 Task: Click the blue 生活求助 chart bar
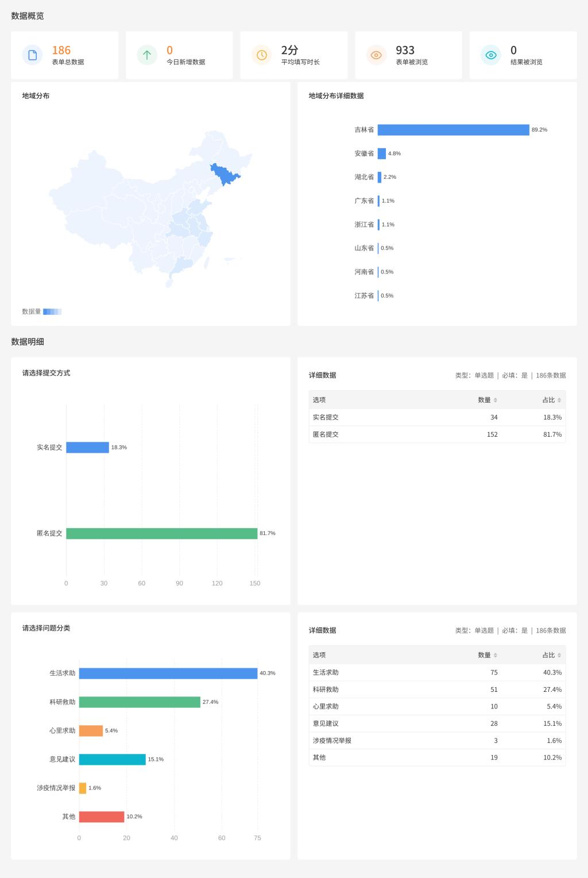[168, 673]
